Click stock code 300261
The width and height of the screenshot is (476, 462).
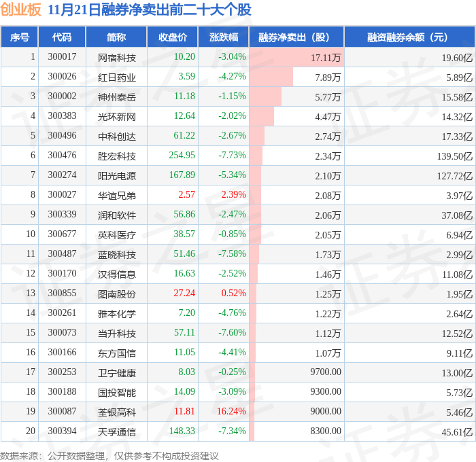(62, 313)
